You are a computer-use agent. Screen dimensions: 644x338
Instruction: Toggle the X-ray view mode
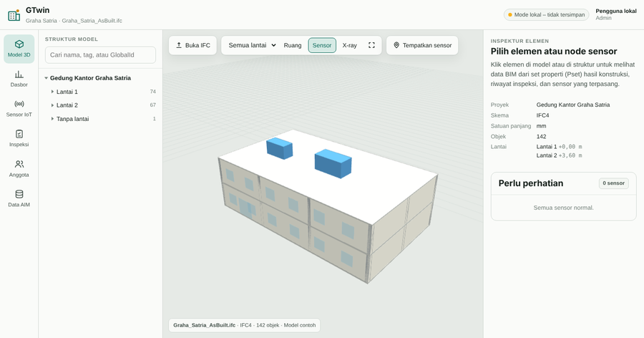pyautogui.click(x=349, y=45)
